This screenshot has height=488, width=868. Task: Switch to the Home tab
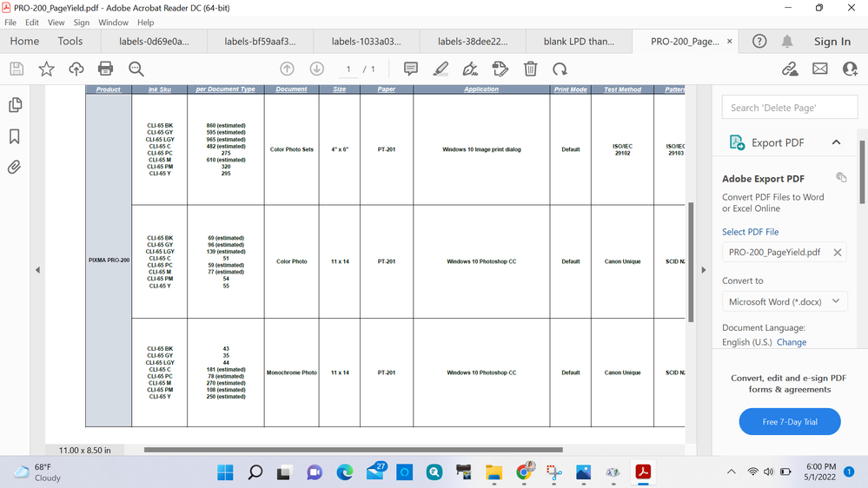pos(24,42)
